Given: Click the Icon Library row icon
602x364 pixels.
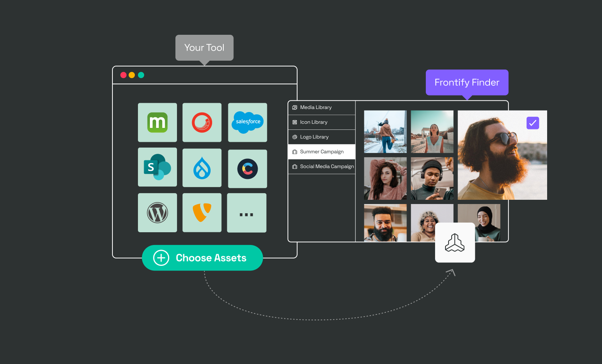Looking at the screenshot, I should coord(295,122).
